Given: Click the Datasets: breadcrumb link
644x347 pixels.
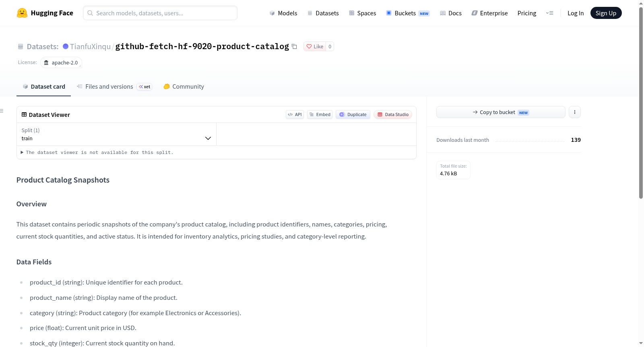Looking at the screenshot, I should coord(42,46).
